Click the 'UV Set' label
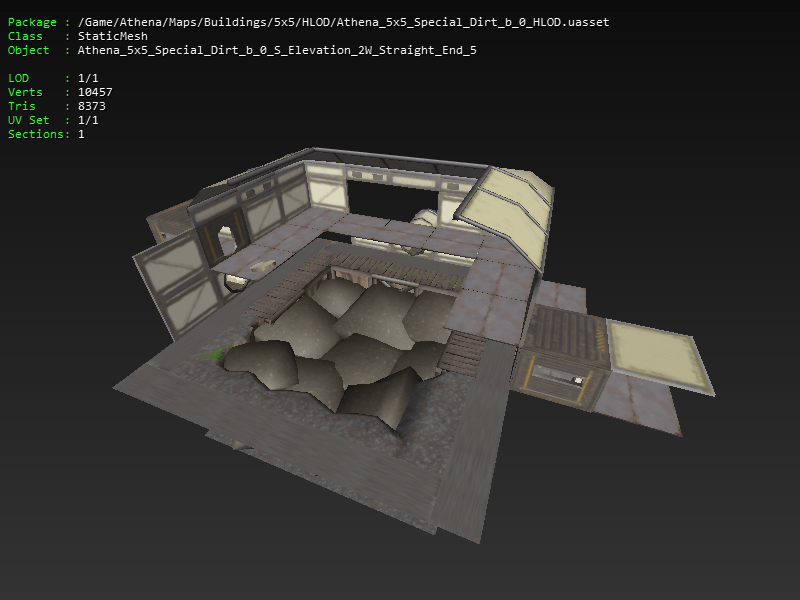Screen dimensions: 800x600 29,120
